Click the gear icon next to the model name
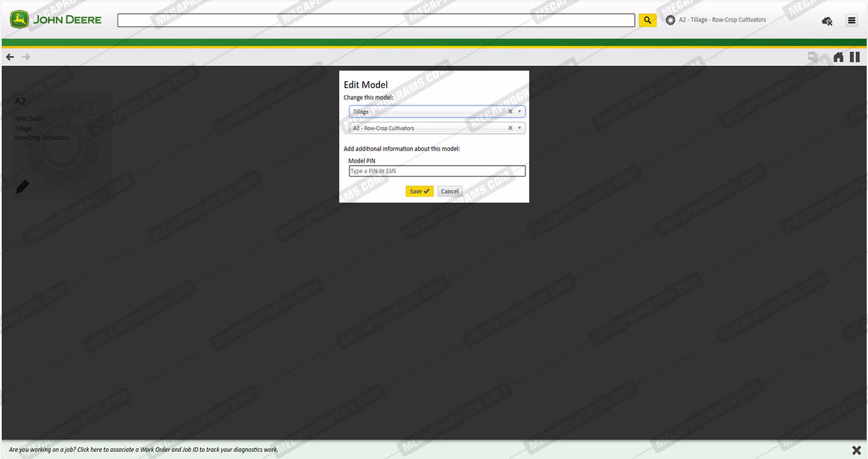The width and height of the screenshot is (868, 459). click(670, 20)
